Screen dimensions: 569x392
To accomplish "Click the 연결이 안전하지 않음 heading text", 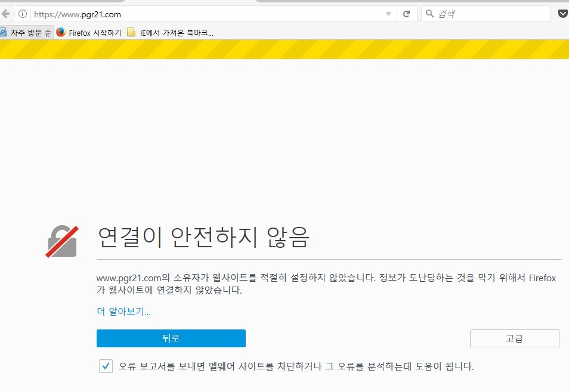I will point(203,238).
